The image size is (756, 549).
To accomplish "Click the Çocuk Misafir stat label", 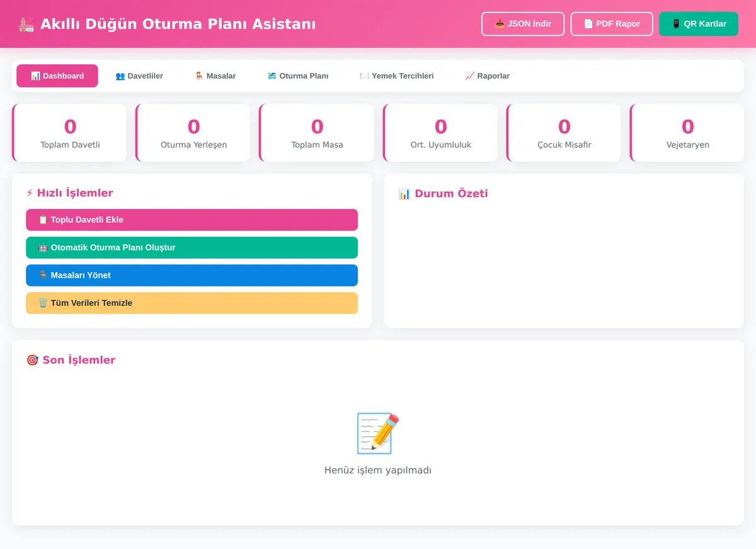I will tap(564, 145).
